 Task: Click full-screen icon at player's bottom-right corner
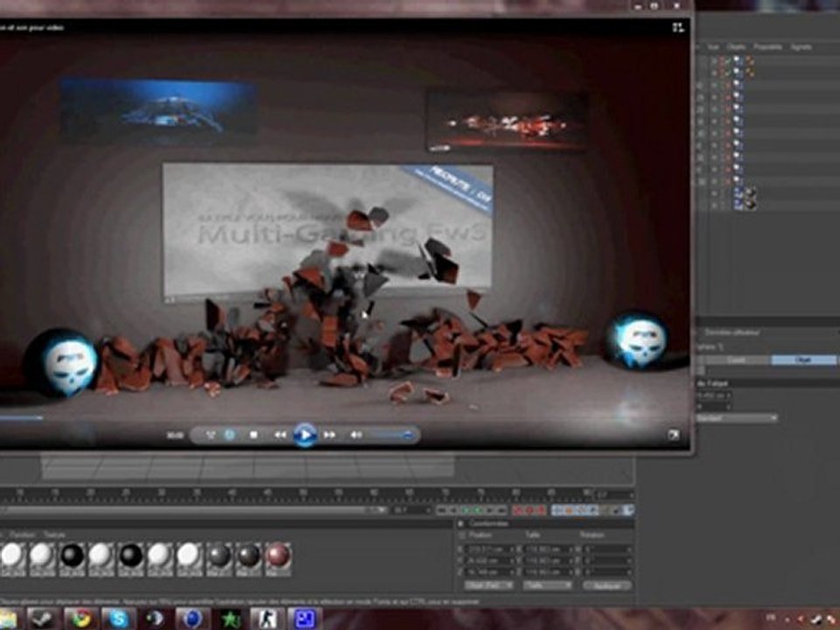click(674, 435)
